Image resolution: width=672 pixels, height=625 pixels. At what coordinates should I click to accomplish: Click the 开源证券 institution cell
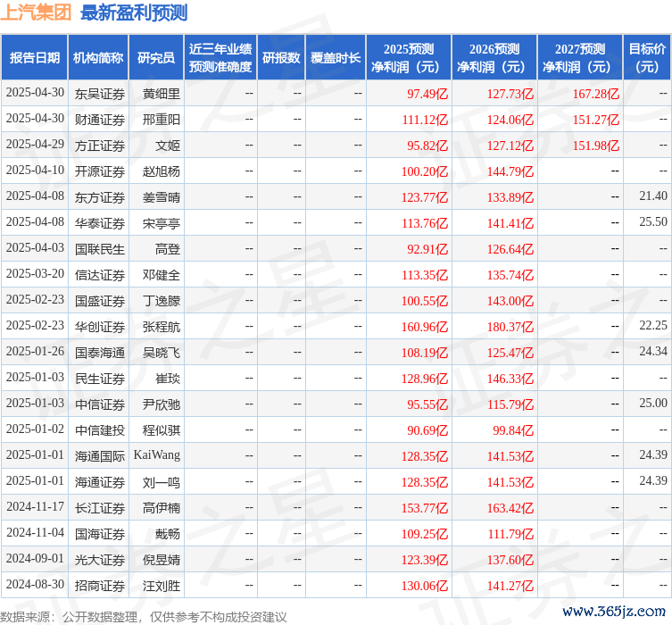pyautogui.click(x=99, y=171)
